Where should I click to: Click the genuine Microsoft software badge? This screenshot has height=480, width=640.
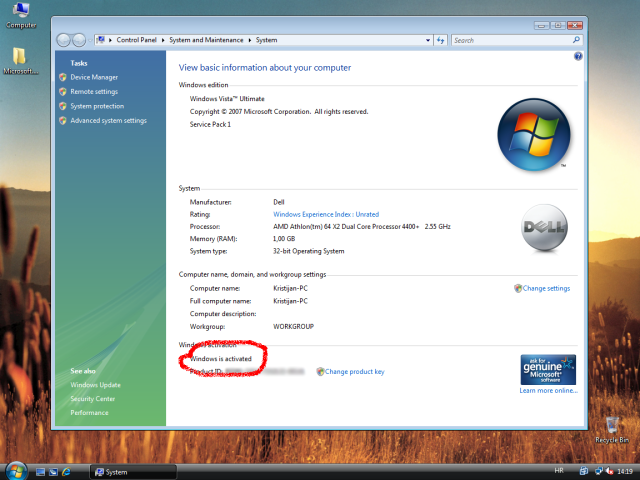pyautogui.click(x=548, y=369)
